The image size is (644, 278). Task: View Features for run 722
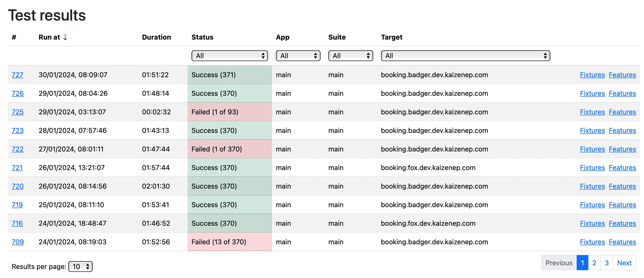click(x=623, y=149)
